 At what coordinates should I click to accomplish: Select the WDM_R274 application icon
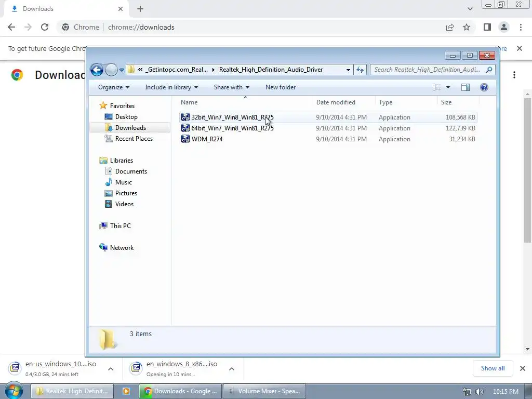(x=185, y=139)
